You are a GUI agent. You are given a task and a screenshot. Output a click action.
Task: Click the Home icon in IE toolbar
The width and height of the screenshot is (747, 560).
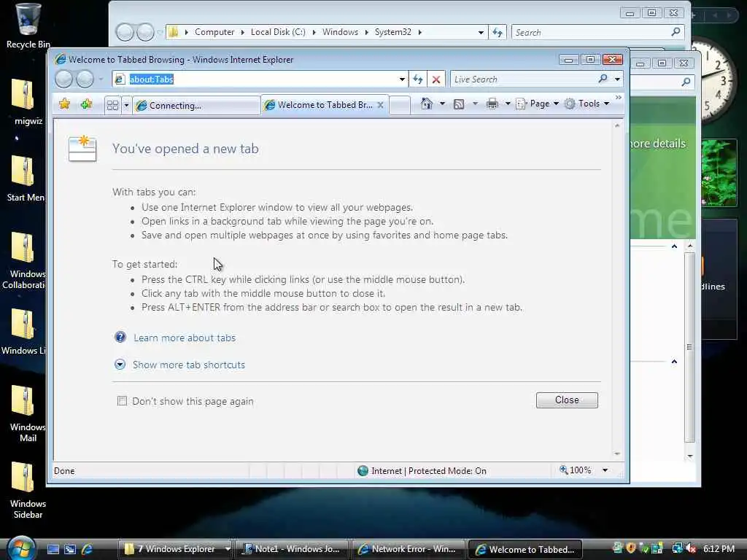(x=426, y=104)
